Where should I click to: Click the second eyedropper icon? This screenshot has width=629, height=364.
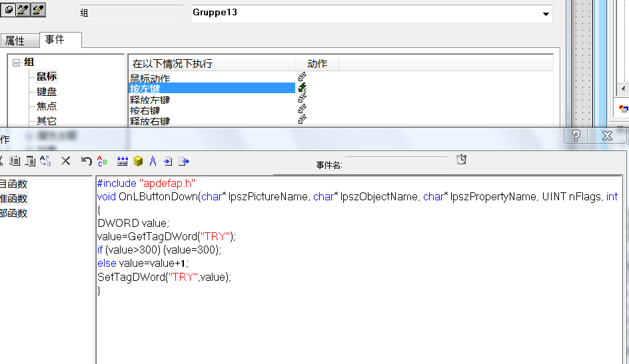(39, 11)
